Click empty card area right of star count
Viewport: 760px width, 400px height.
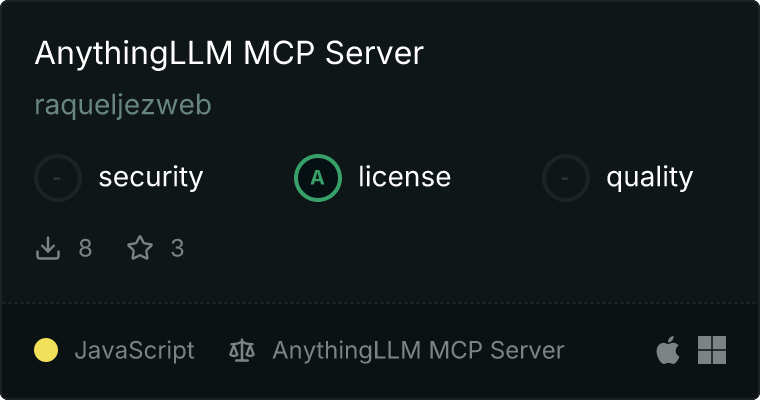pyautogui.click(x=436, y=248)
